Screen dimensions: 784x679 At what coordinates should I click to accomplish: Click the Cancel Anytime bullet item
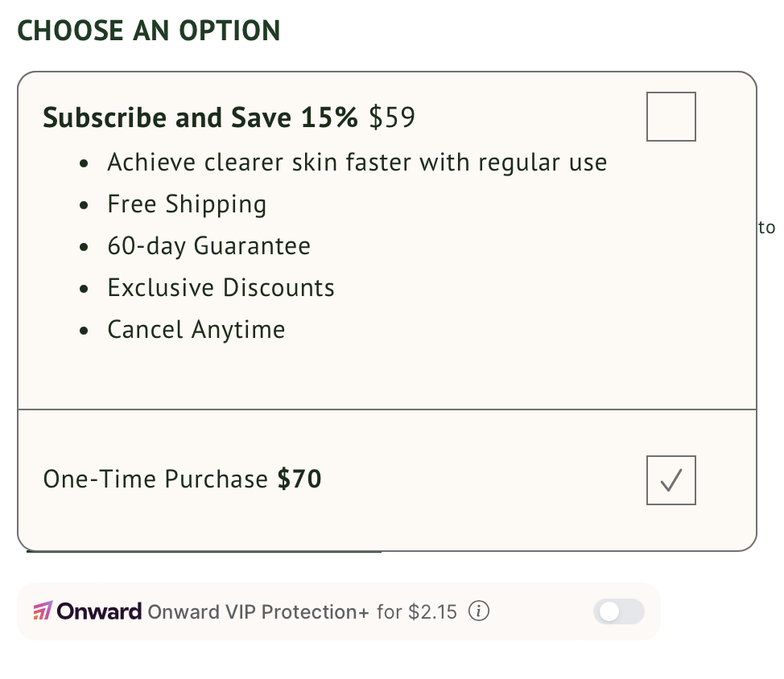point(196,330)
